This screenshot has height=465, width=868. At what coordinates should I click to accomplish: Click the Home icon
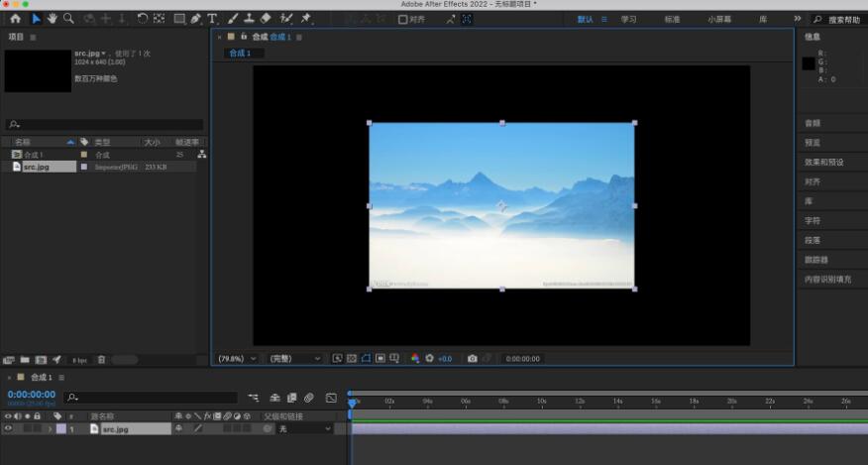click(x=15, y=18)
